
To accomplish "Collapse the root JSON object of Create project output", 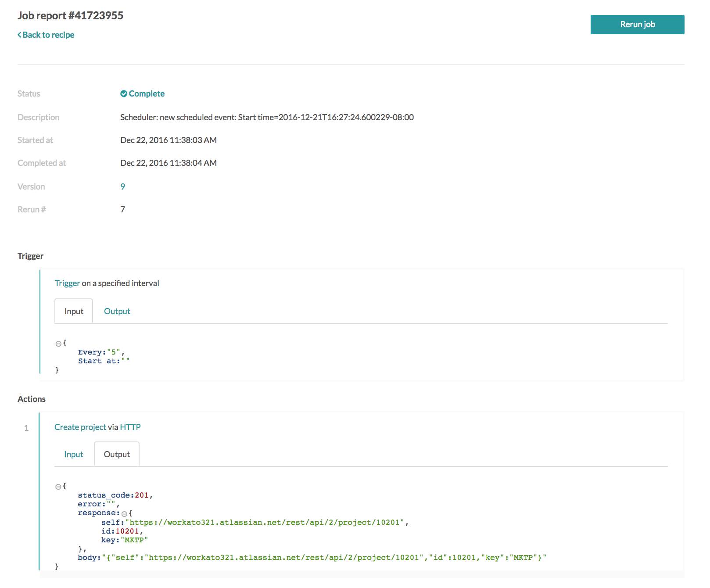I will click(58, 486).
